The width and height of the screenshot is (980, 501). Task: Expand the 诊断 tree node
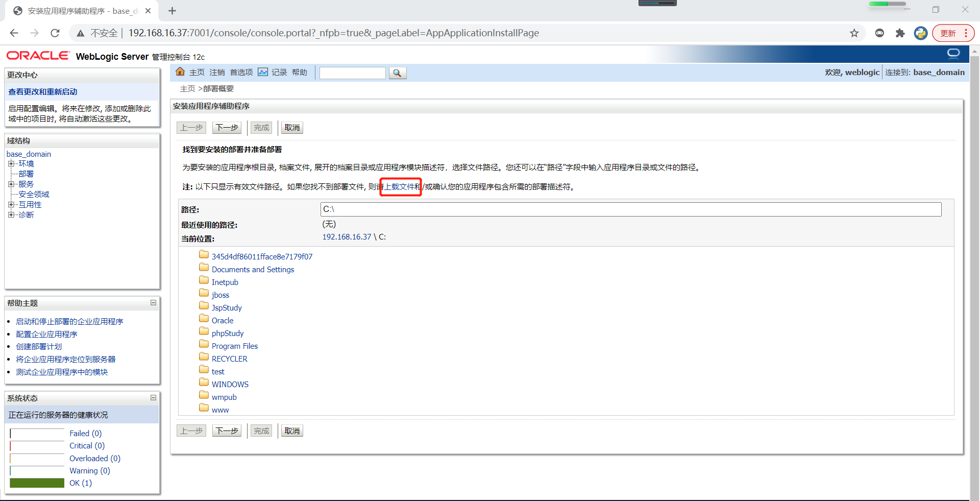pos(11,215)
